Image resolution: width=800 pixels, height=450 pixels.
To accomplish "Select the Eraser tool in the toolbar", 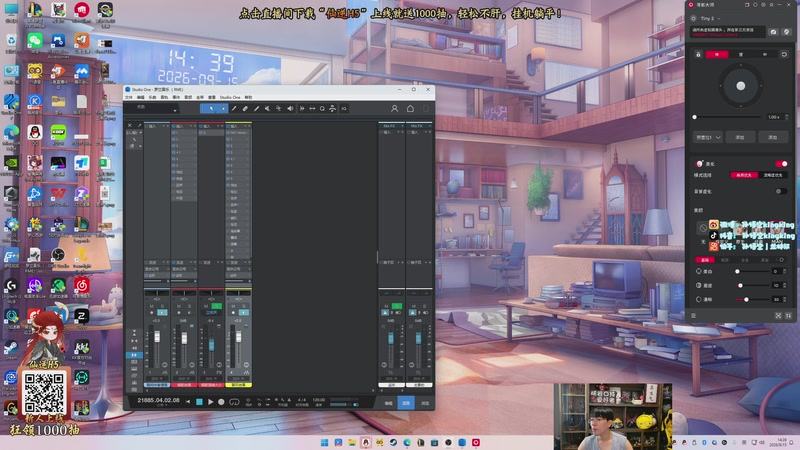I will click(245, 109).
